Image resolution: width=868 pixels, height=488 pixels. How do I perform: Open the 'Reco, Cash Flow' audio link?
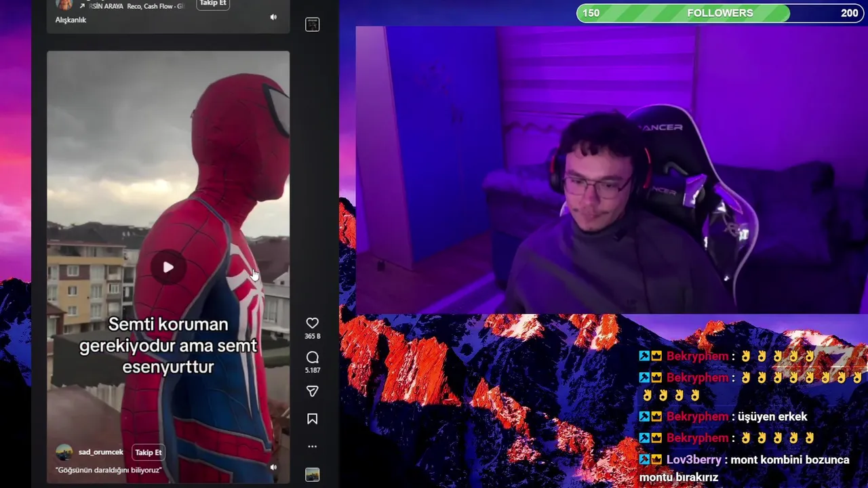point(155,6)
